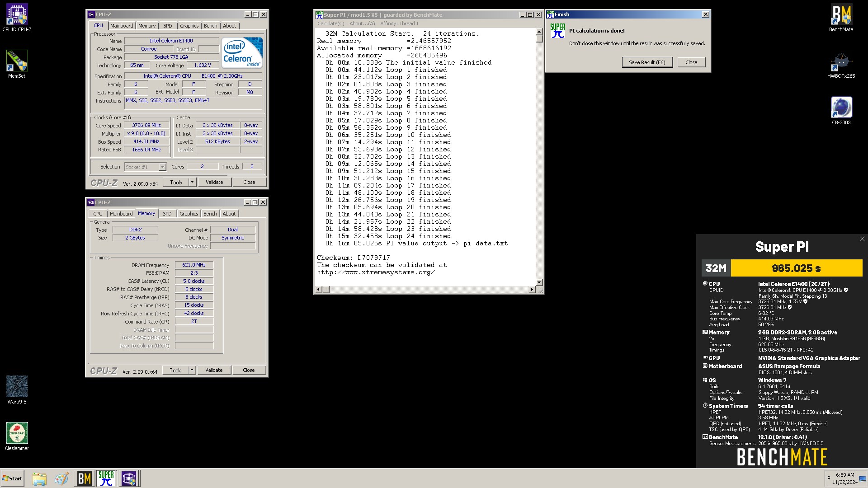Click Close button in Finish dialog
Image resolution: width=868 pixels, height=488 pixels.
tap(691, 62)
